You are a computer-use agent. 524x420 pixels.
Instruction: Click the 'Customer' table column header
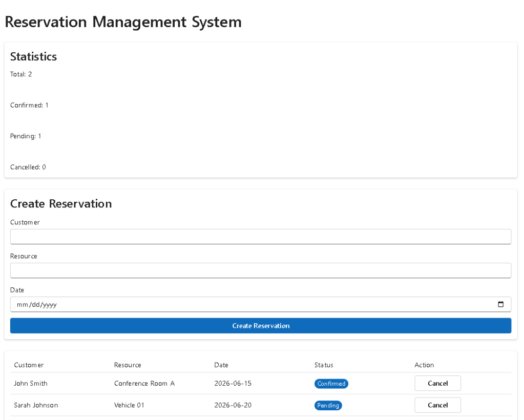[29, 365]
